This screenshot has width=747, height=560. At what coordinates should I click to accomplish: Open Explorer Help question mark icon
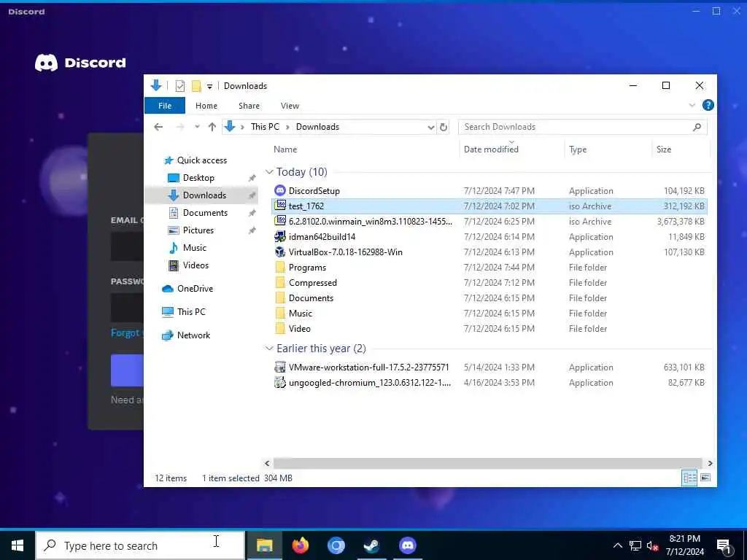[x=708, y=105]
